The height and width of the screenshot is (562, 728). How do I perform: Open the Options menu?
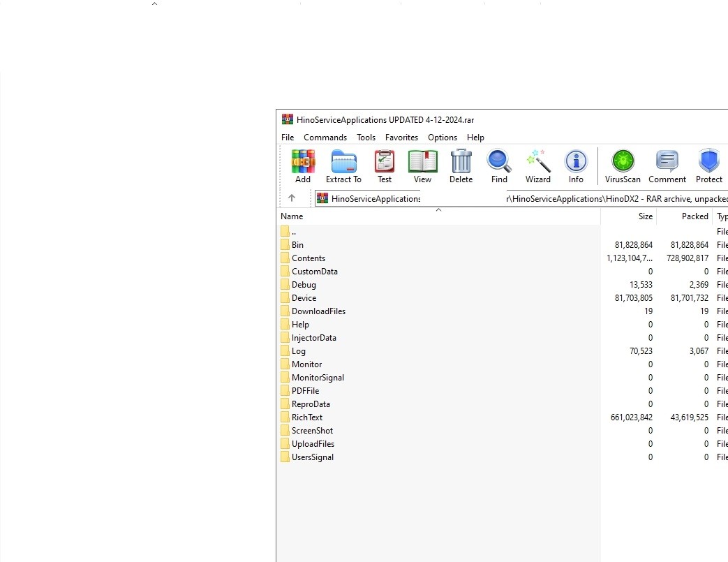[x=443, y=138]
